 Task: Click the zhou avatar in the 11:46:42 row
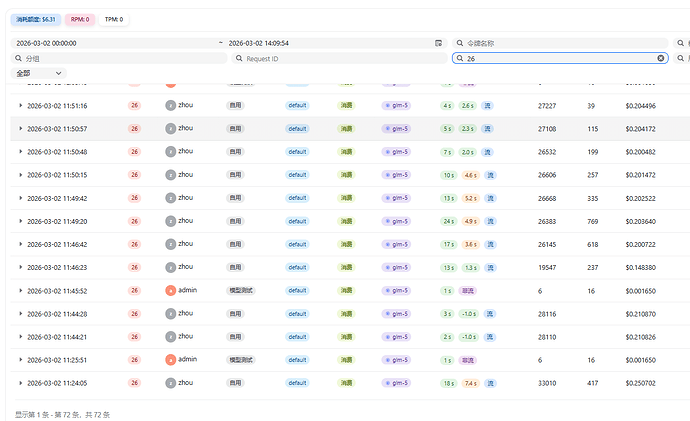click(x=170, y=244)
